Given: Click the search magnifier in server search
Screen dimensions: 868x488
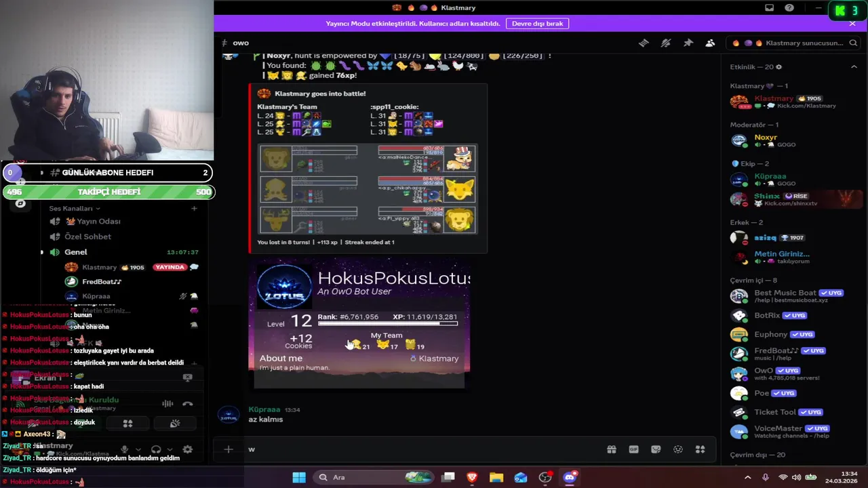Looking at the screenshot, I should [x=854, y=43].
